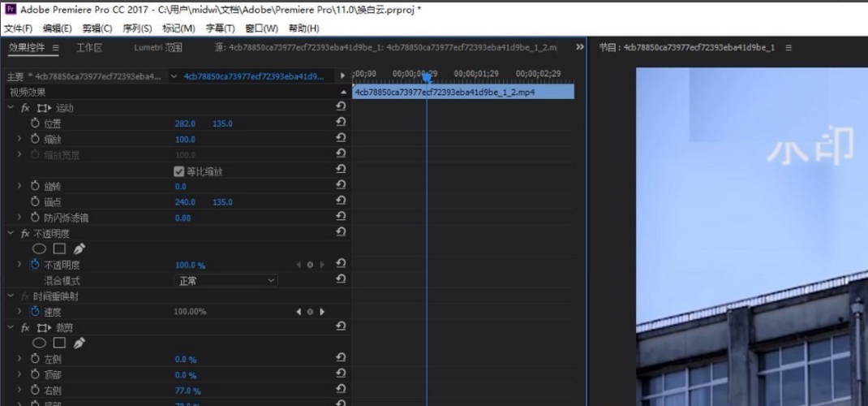This screenshot has height=406, width=868.
Task: Open the 字幕(T) menu
Action: tap(220, 28)
